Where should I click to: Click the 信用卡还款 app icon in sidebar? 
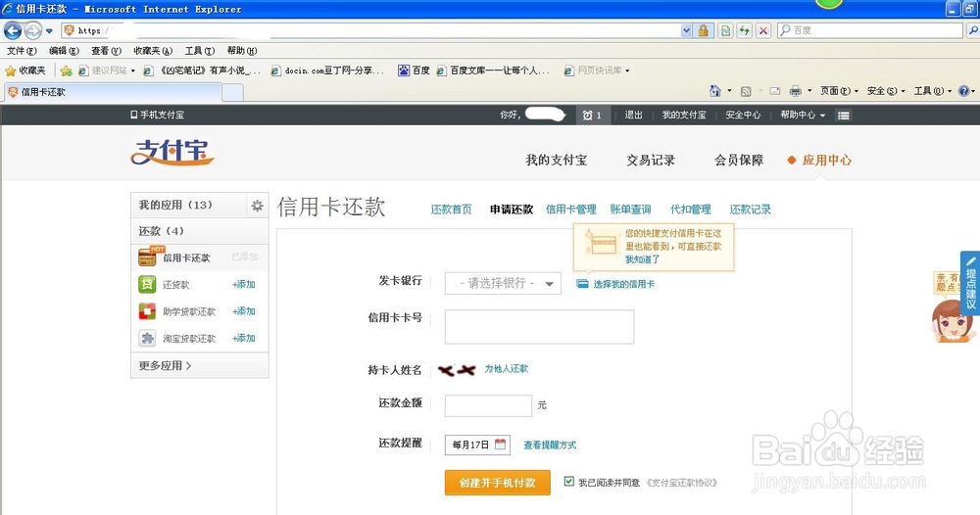[148, 257]
